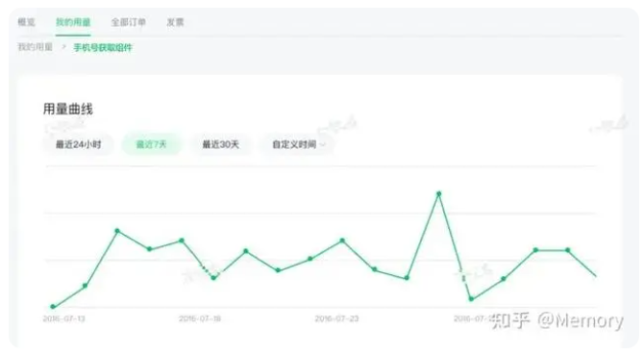Click the highest peak data point

pos(438,193)
